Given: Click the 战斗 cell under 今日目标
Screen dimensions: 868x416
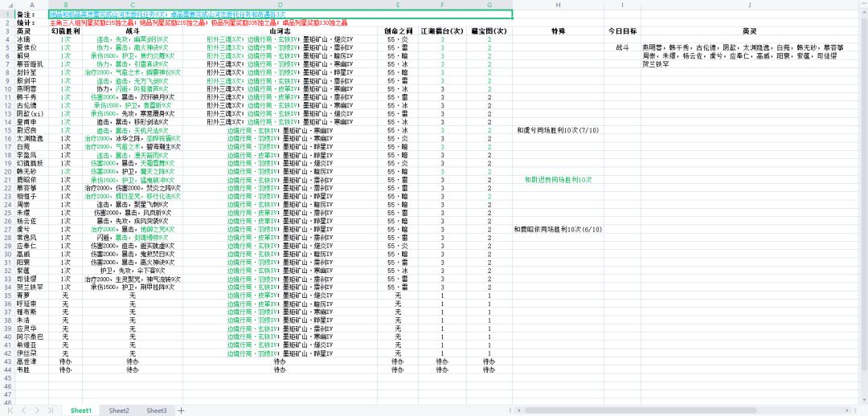Looking at the screenshot, I should click(x=622, y=47).
